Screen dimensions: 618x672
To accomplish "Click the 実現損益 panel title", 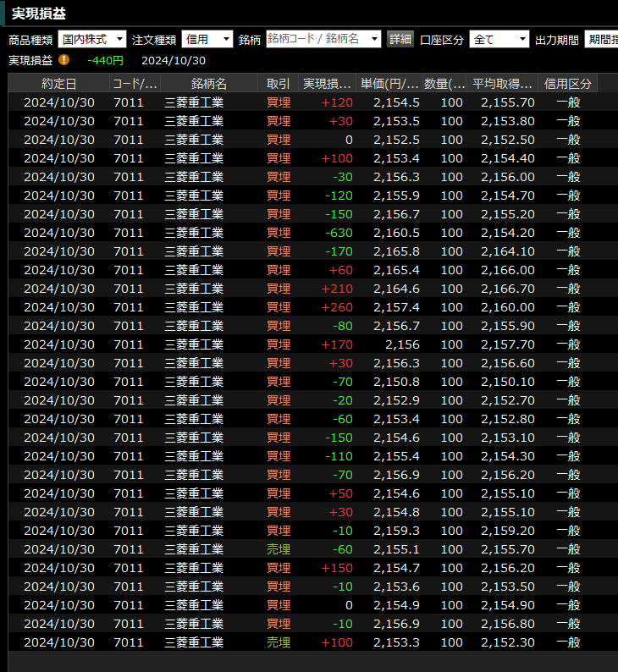I will (39, 14).
